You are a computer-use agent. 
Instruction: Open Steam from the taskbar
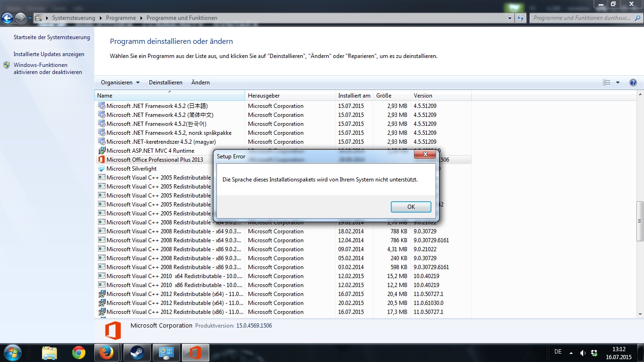tap(137, 353)
